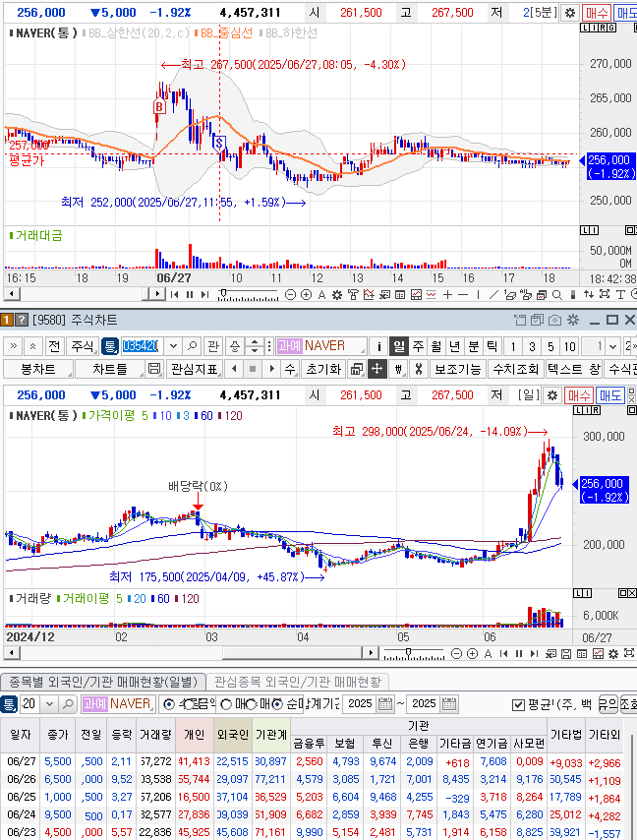Open the dropdown next to the 20 field

pos(49,704)
